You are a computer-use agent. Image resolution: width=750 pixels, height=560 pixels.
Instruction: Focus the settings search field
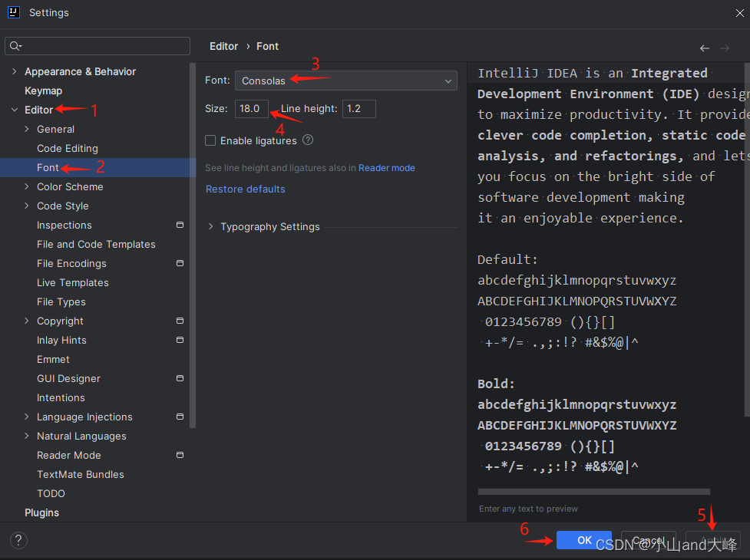(x=97, y=46)
